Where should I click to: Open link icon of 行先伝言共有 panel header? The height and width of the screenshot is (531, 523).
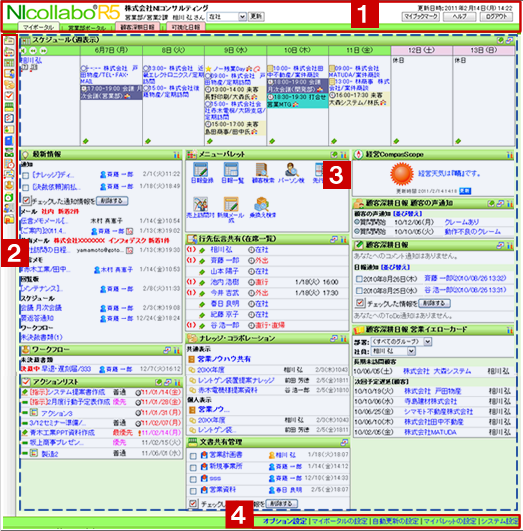[x=334, y=239]
